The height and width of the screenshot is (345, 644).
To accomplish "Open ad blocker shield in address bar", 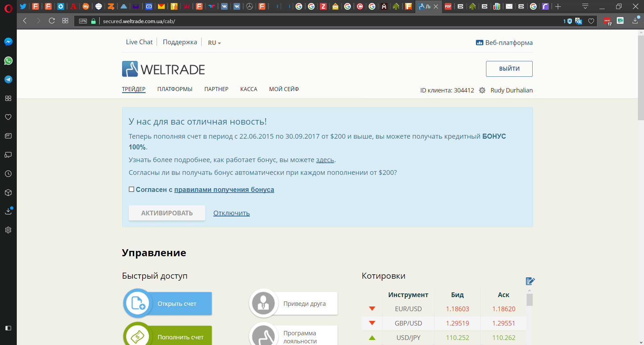I will pos(570,21).
